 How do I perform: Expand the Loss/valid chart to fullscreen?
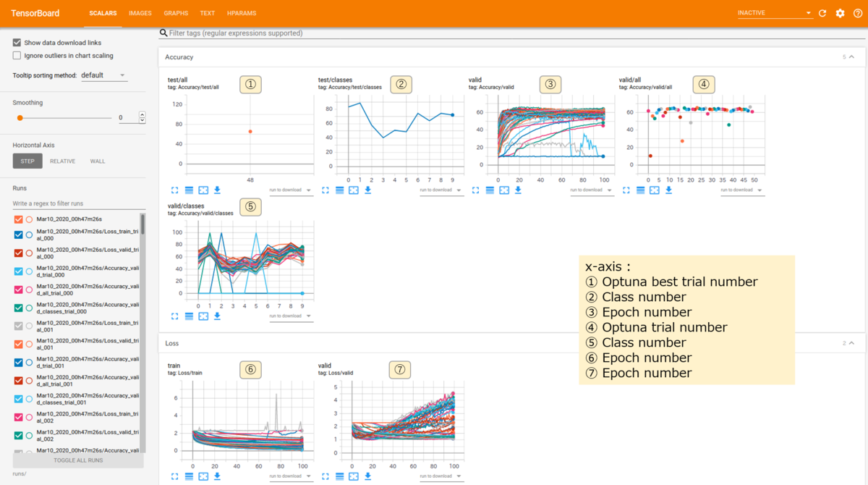[324, 476]
